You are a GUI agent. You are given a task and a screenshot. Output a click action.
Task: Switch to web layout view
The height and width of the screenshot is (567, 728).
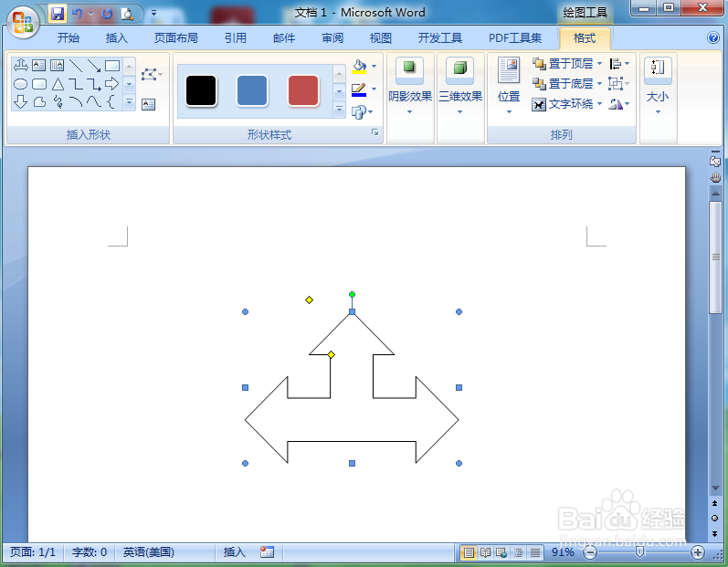(x=501, y=552)
